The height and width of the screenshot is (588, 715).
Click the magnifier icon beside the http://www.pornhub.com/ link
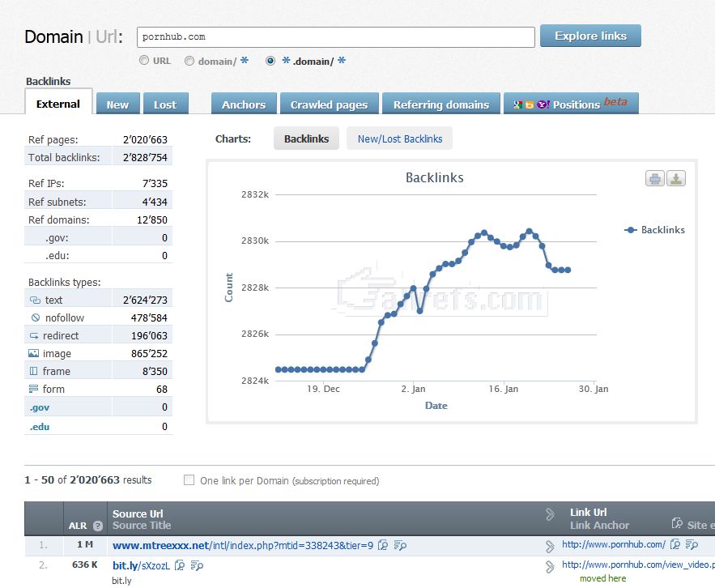tap(675, 544)
